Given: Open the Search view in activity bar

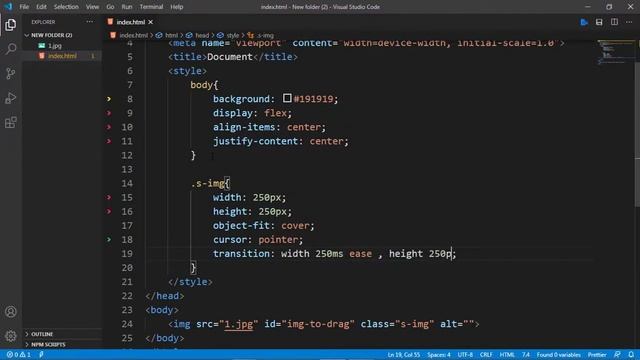Looking at the screenshot, I should [x=11, y=49].
